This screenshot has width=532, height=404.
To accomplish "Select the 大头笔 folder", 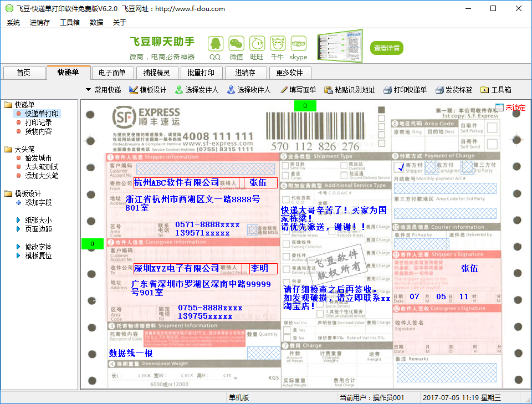I will (x=19, y=149).
